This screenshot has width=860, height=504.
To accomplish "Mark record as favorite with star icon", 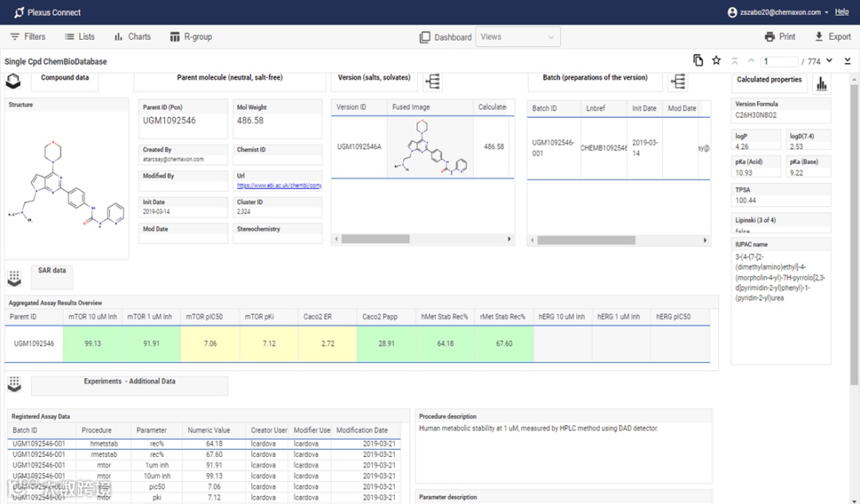I will [x=716, y=61].
